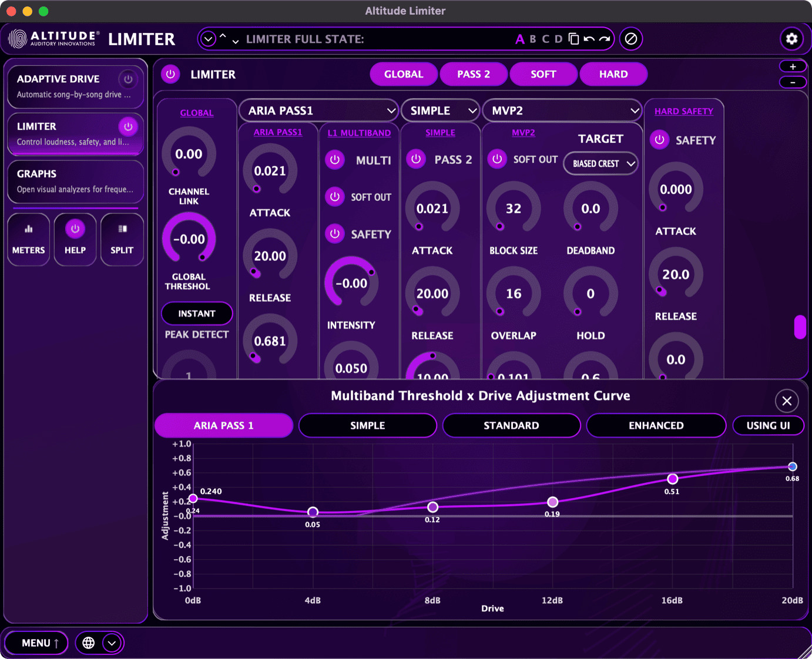
Task: Toggle L1 Multiband SAFETY power
Action: point(335,234)
